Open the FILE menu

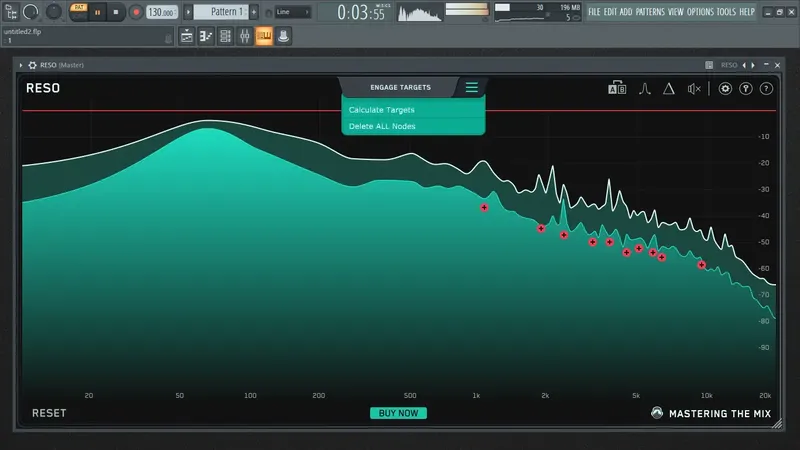(594, 12)
